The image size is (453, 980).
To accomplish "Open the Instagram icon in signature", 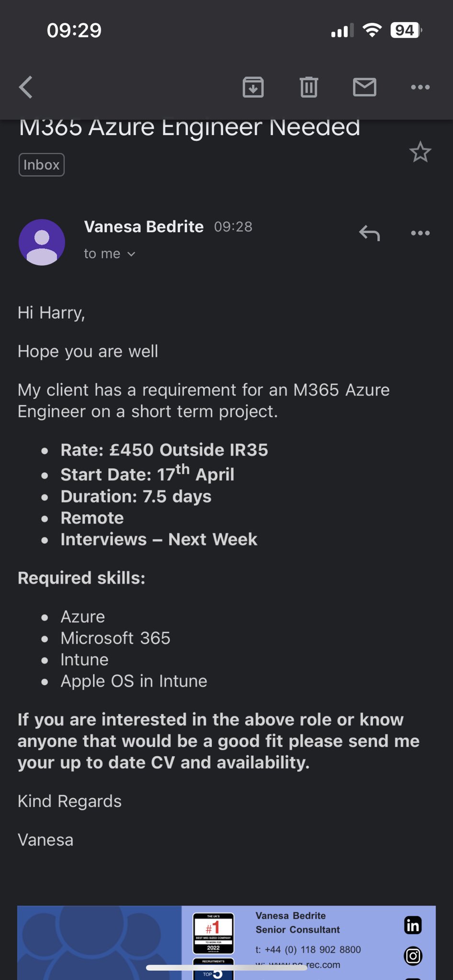I will click(413, 956).
